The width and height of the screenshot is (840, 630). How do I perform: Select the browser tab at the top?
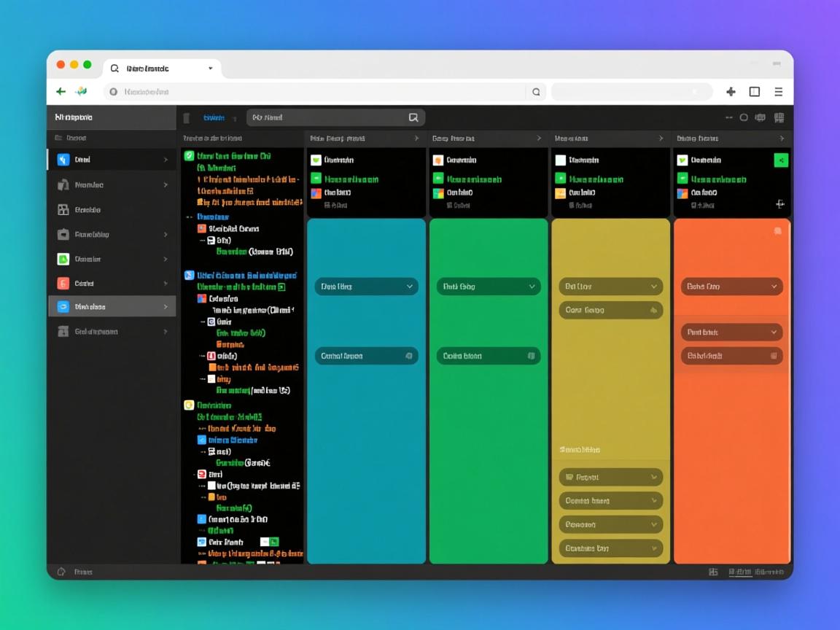pyautogui.click(x=162, y=69)
